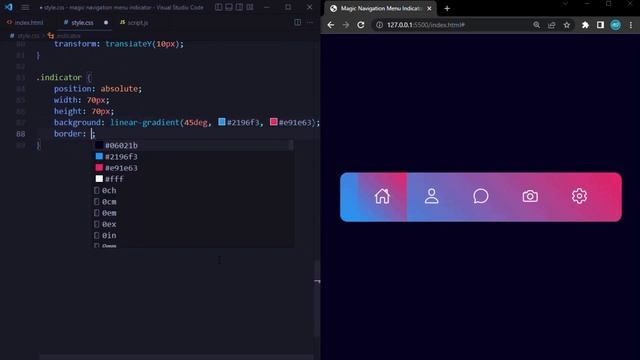The height and width of the screenshot is (360, 640).
Task: Click the 'position: absolute;' line
Action: (x=98, y=89)
